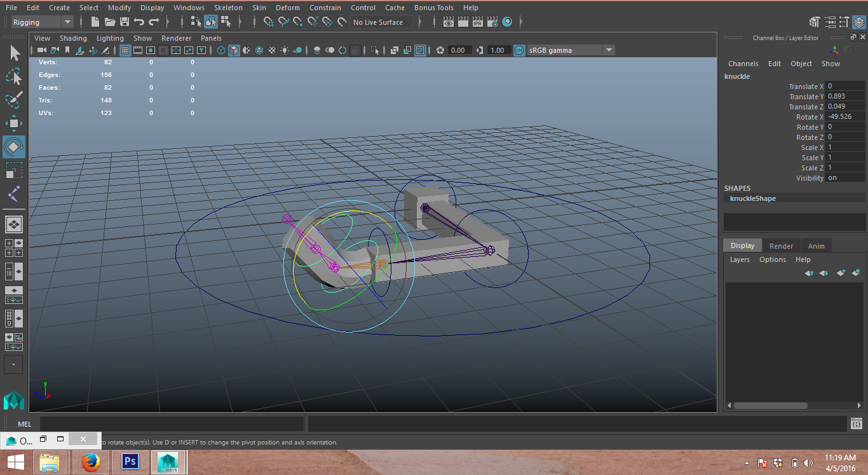Switch to the Anim layer tab
Viewport: 868px width, 475px height.
[817, 246]
